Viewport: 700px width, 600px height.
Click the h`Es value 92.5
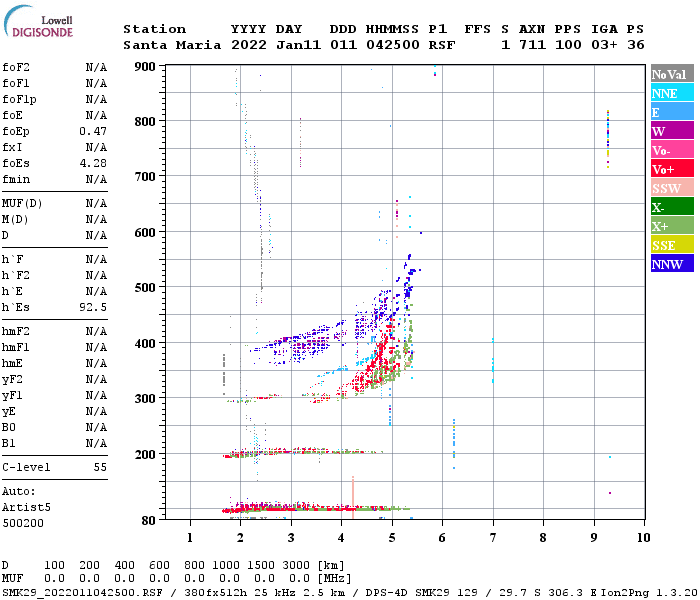93,307
